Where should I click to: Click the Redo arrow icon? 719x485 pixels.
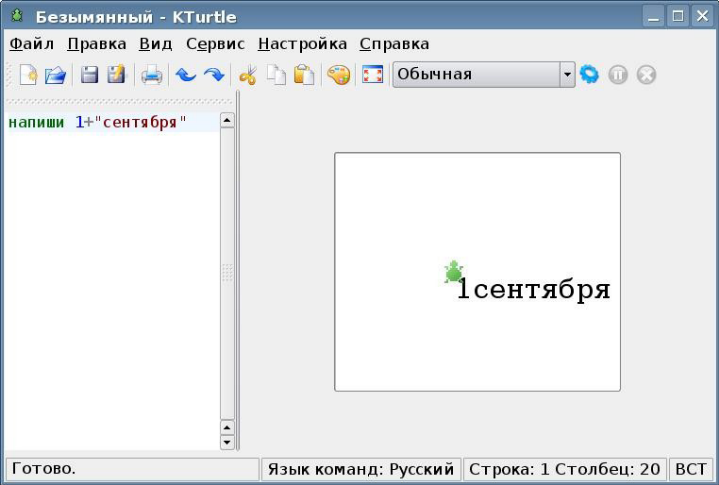[213, 75]
